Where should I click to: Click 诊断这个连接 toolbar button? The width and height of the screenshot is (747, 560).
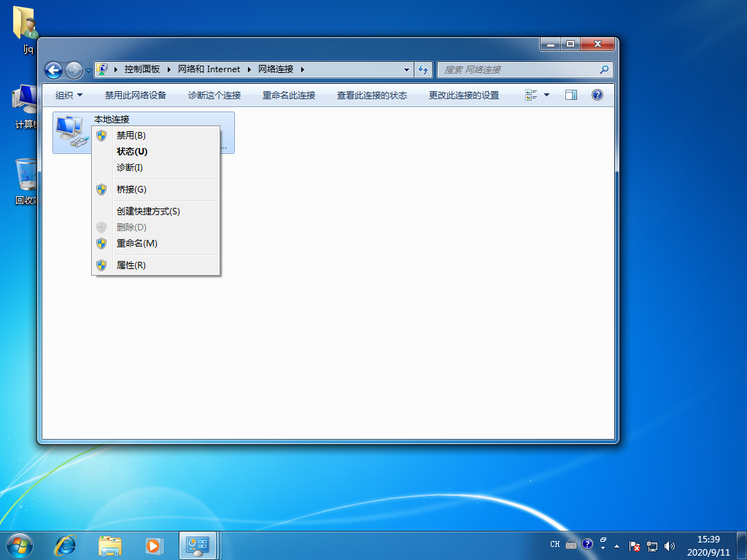pyautogui.click(x=214, y=96)
